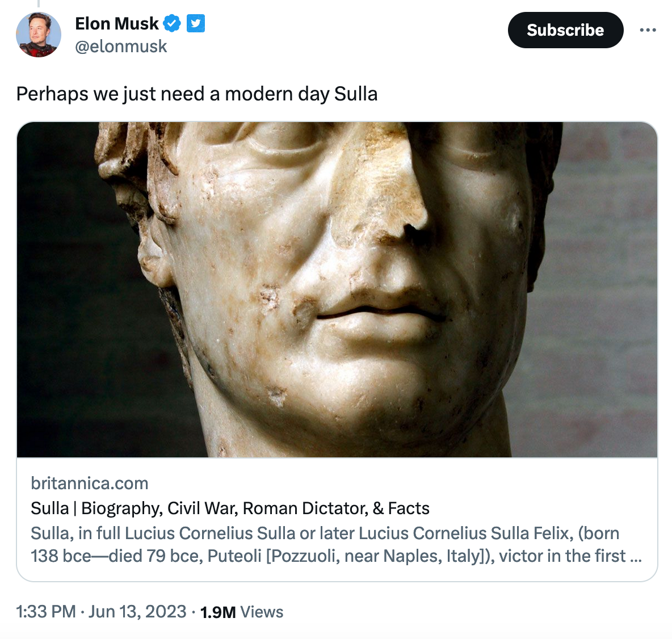Click the Subscribe button
The width and height of the screenshot is (672, 639).
click(565, 30)
